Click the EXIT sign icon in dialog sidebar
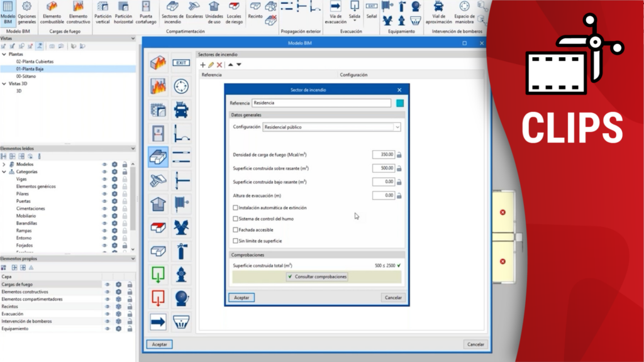This screenshot has height=362, width=644. [181, 62]
